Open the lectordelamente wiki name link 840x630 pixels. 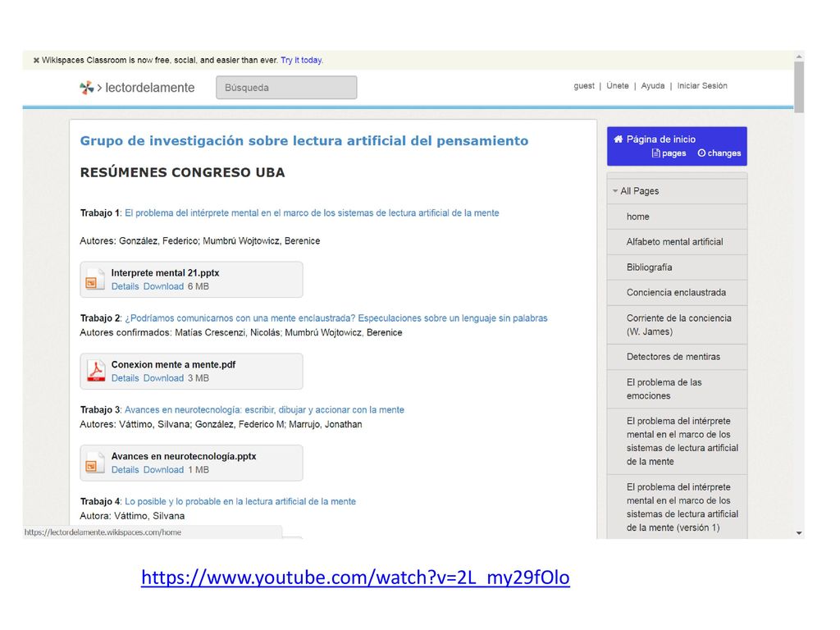(149, 87)
